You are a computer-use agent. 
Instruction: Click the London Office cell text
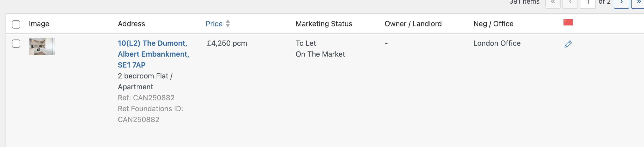click(497, 43)
